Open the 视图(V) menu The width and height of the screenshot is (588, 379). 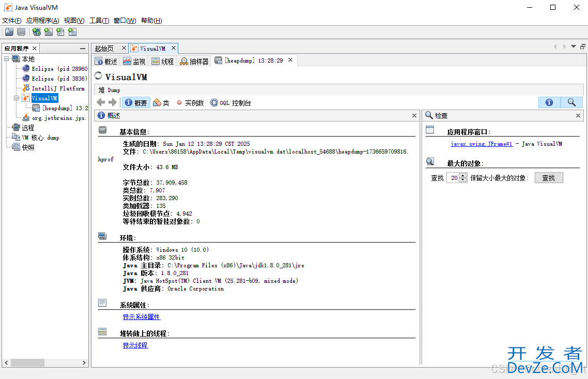pyautogui.click(x=74, y=20)
